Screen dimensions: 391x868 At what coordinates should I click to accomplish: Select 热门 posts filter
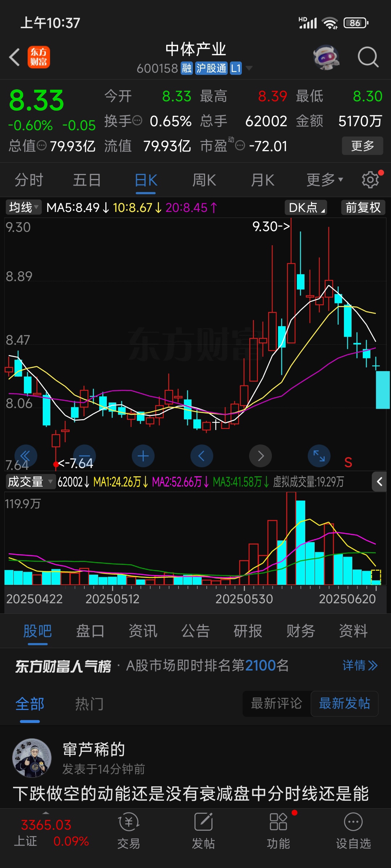pyautogui.click(x=89, y=704)
